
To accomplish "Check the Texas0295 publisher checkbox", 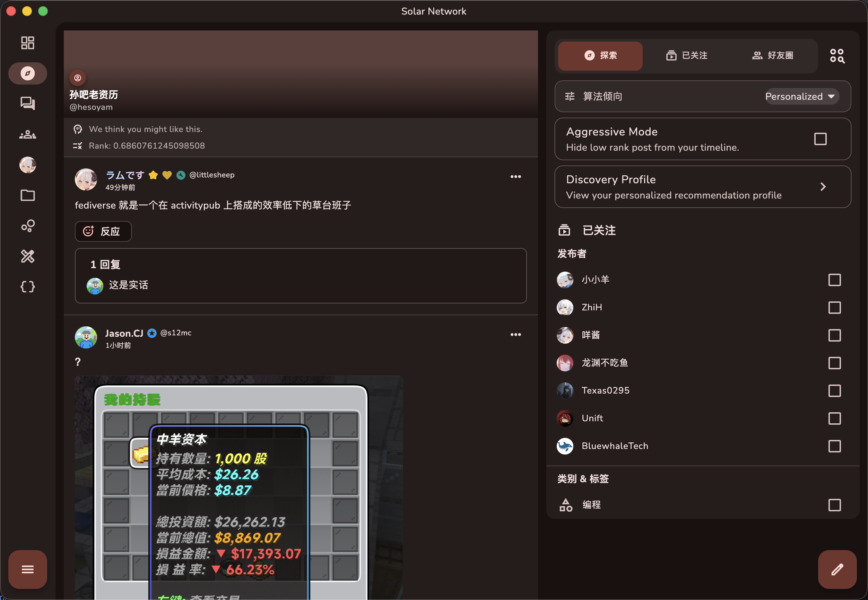I will pyautogui.click(x=834, y=391).
